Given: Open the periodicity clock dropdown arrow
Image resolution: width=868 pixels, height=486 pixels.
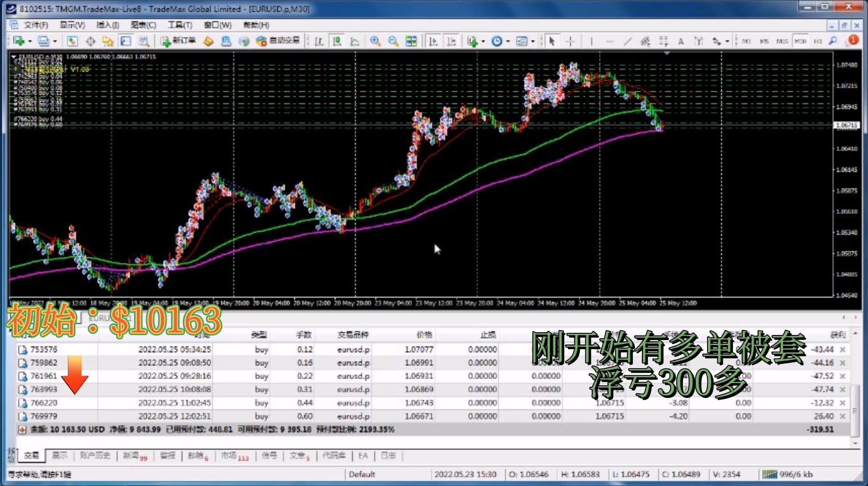Looking at the screenshot, I should pyautogui.click(x=508, y=42).
